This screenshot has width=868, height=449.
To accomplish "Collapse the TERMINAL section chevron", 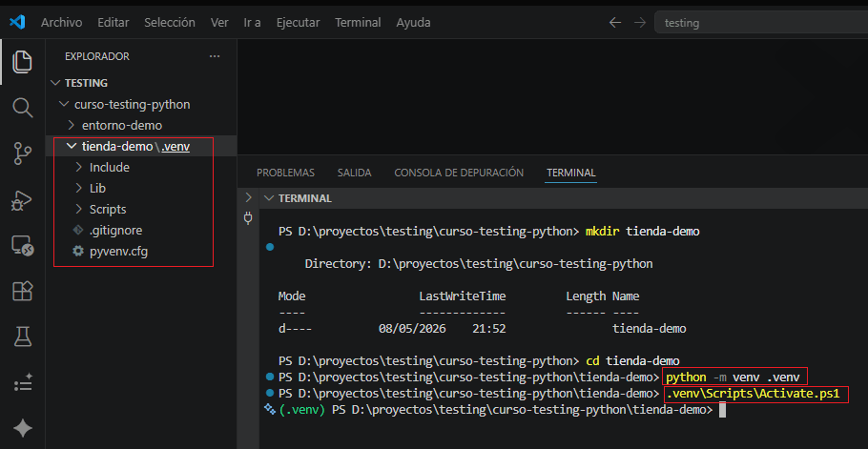I will 268,198.
